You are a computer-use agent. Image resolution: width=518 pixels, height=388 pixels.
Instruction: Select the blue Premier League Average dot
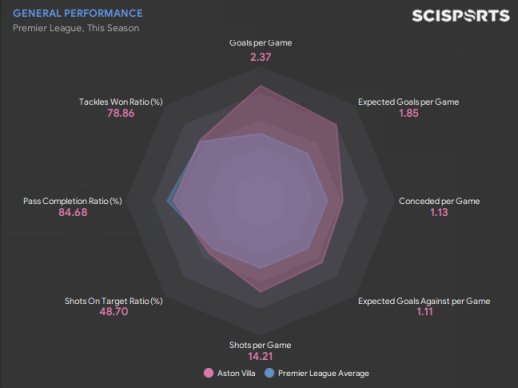269,373
